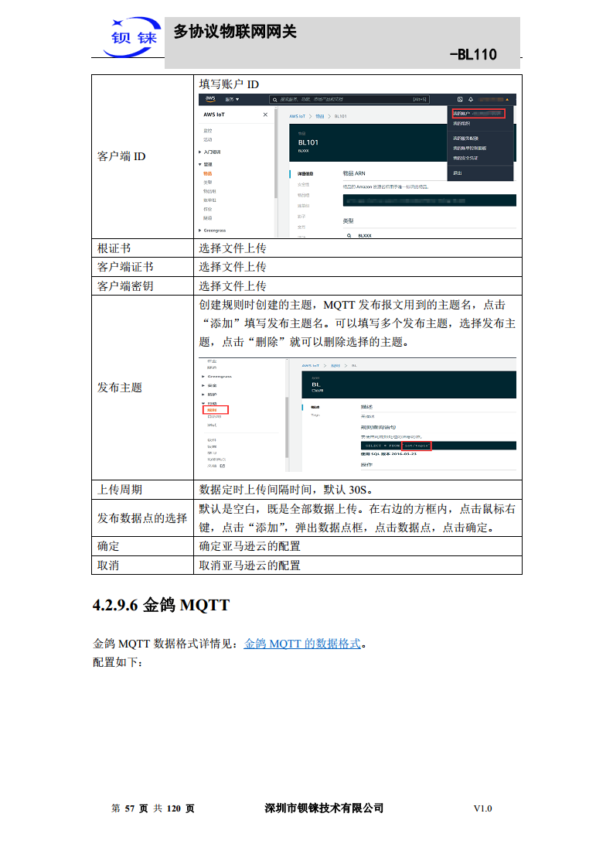Image resolution: width=613 pixels, height=868 pixels.
Task: Close the AWS IoT side panel with X
Action: pos(266,114)
